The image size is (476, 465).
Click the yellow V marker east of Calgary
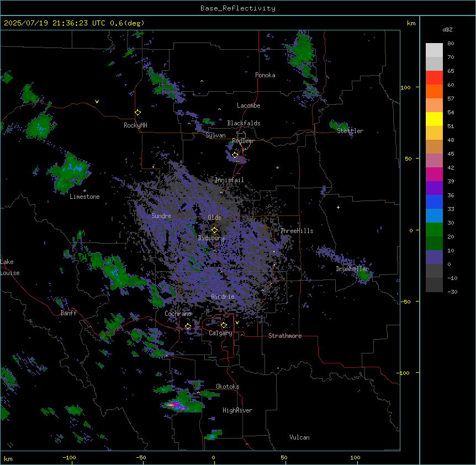237,323
